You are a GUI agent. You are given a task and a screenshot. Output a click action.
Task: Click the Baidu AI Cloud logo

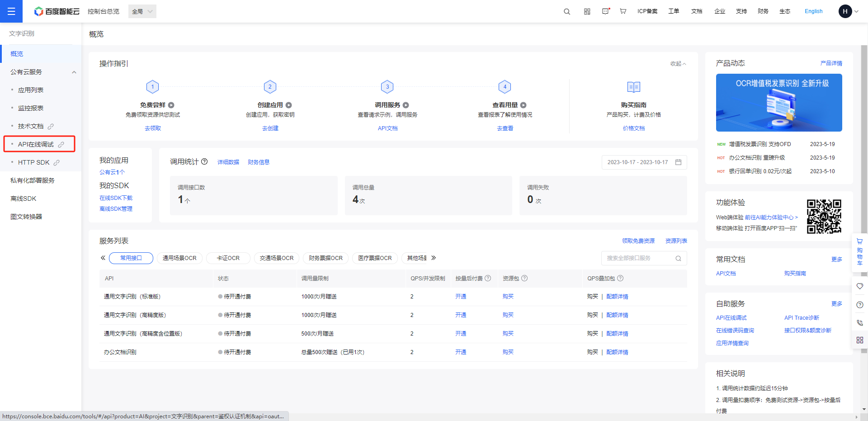pos(57,11)
